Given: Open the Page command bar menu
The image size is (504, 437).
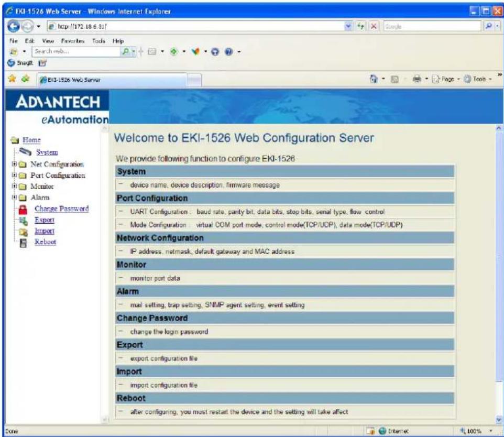Looking at the screenshot, I should [x=445, y=79].
